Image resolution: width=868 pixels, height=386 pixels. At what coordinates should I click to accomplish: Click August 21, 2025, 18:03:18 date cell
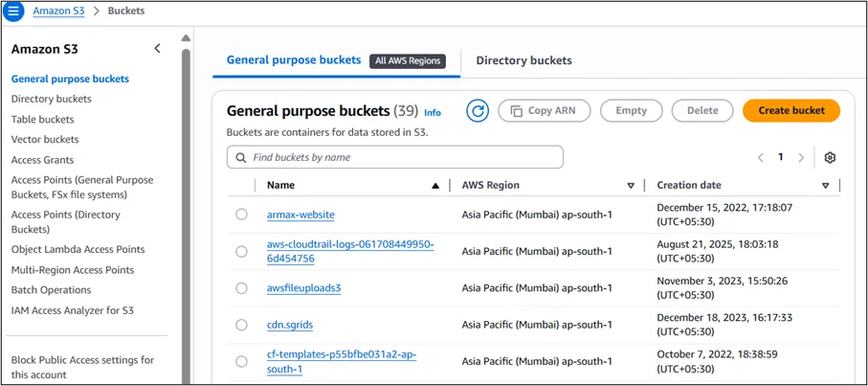coord(716,251)
